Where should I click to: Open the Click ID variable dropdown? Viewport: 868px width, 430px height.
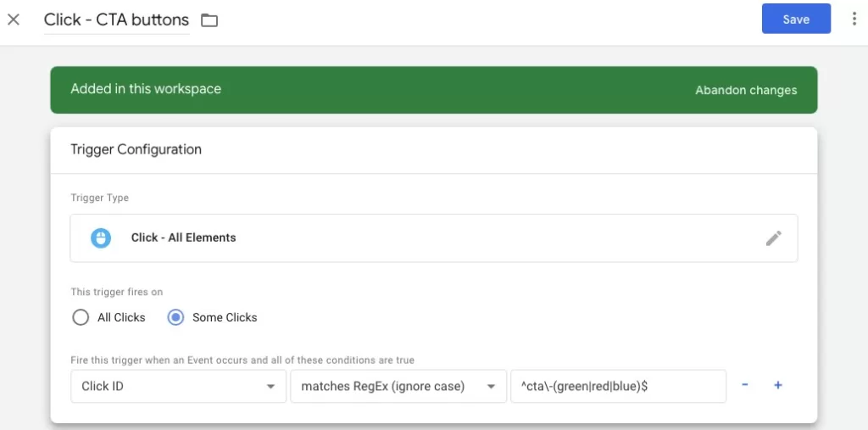click(178, 386)
